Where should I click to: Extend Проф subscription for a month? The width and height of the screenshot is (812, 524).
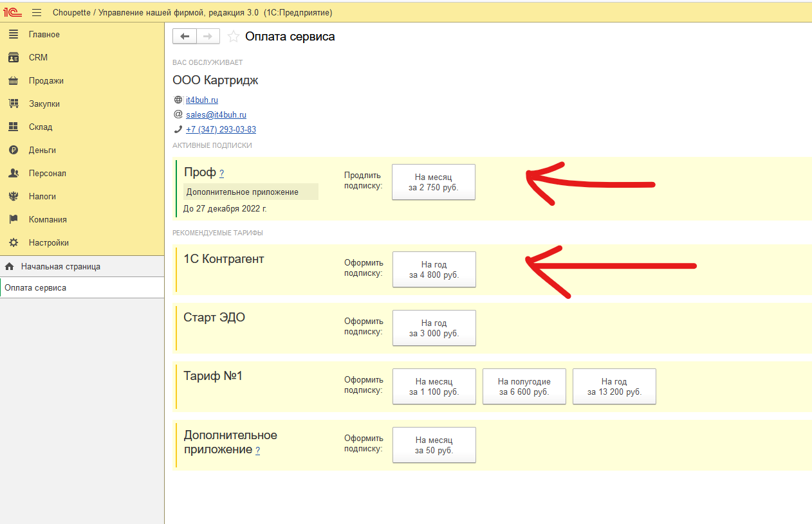coord(434,182)
